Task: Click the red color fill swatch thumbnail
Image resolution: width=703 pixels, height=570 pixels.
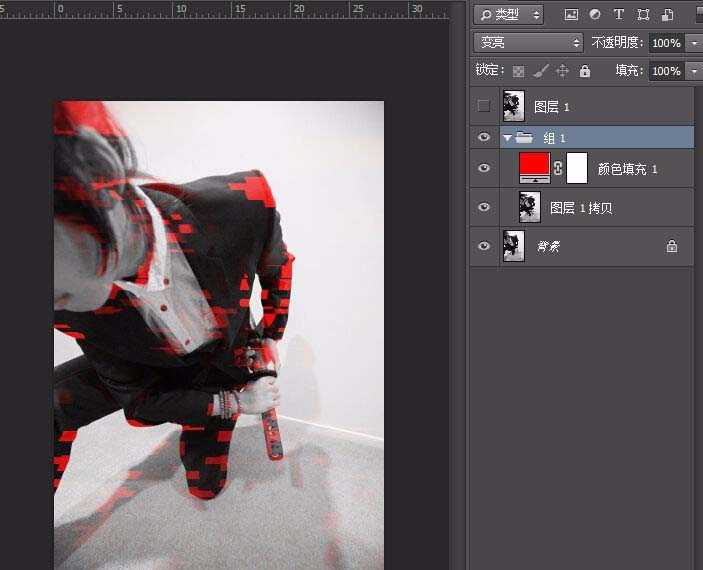Action: click(x=535, y=168)
